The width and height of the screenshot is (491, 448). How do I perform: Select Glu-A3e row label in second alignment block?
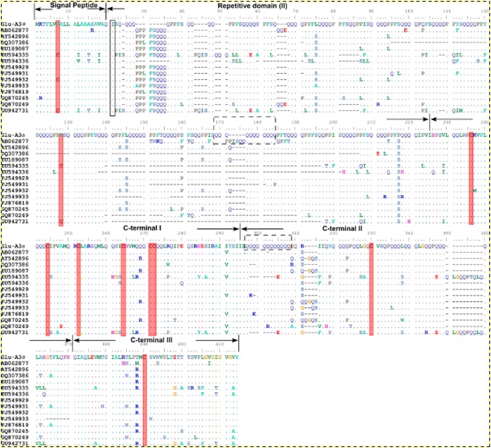point(13,134)
